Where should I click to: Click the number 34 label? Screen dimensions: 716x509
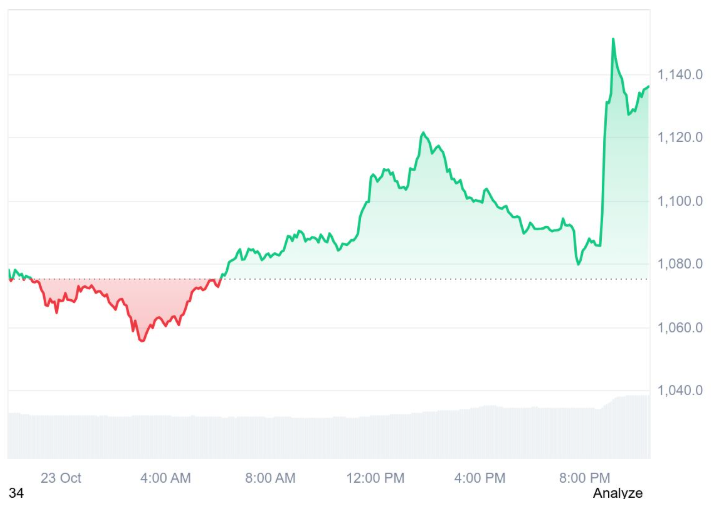(x=16, y=493)
